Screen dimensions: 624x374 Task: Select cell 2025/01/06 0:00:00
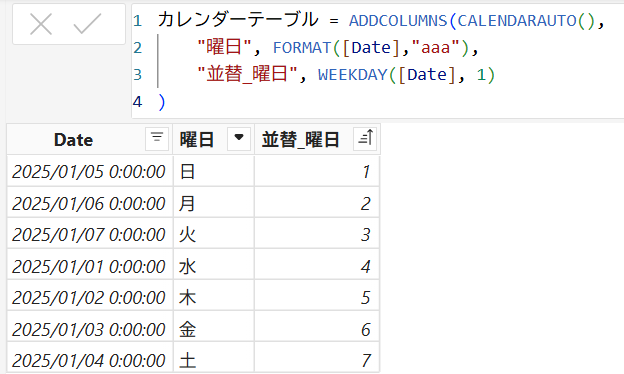click(x=90, y=203)
